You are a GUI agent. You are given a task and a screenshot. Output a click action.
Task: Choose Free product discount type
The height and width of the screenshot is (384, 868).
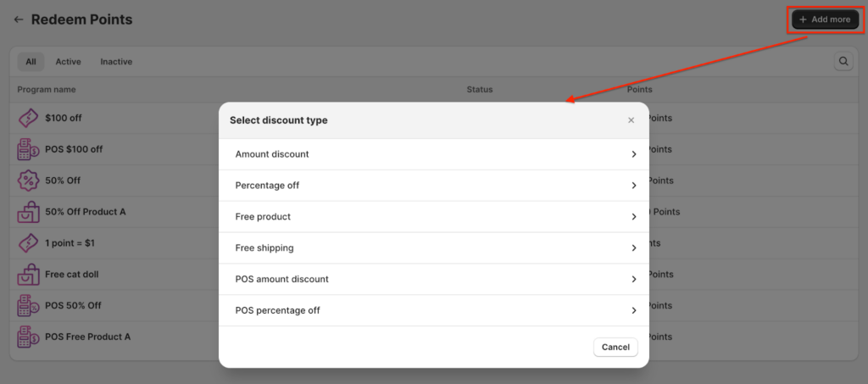pyautogui.click(x=263, y=217)
